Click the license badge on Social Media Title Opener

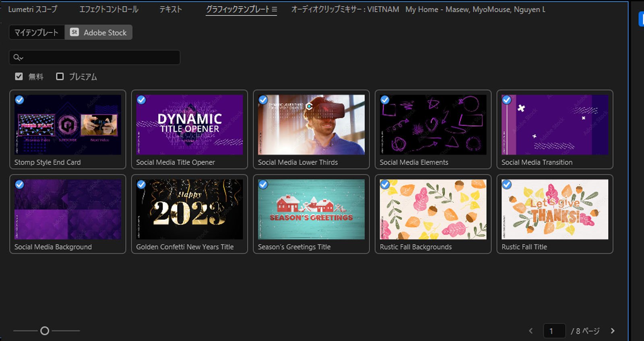click(x=141, y=100)
